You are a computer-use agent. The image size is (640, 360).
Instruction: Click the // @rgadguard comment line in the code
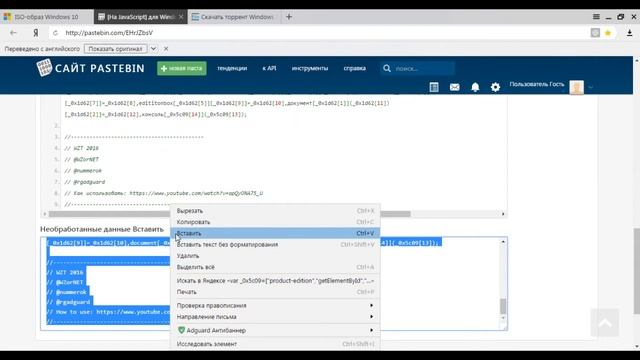pyautogui.click(x=84, y=182)
